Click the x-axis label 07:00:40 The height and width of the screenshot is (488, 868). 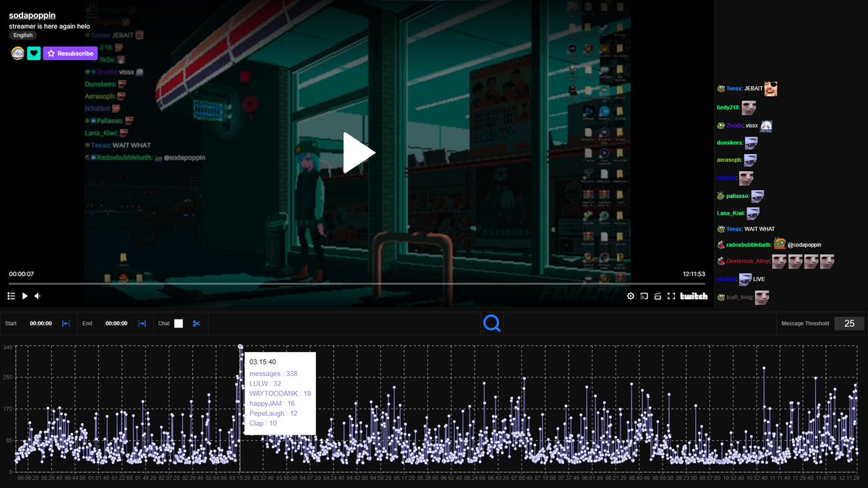[x=520, y=478]
